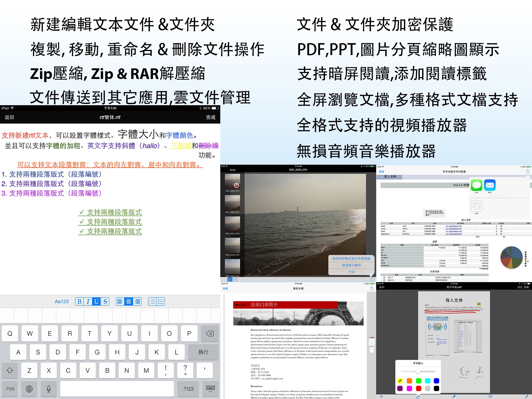Tap 完成 in the spreadsheet viewer
The height and width of the screenshot is (399, 532).
[x=381, y=172]
